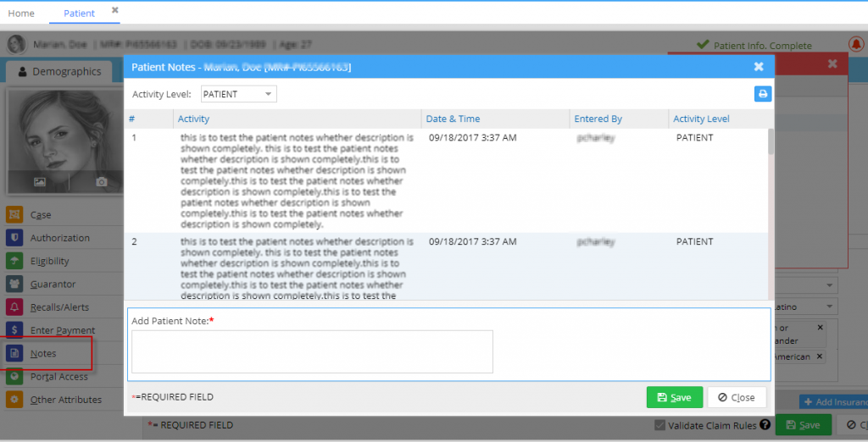Close the red panel behind dialog
The image size is (868, 442).
point(832,64)
